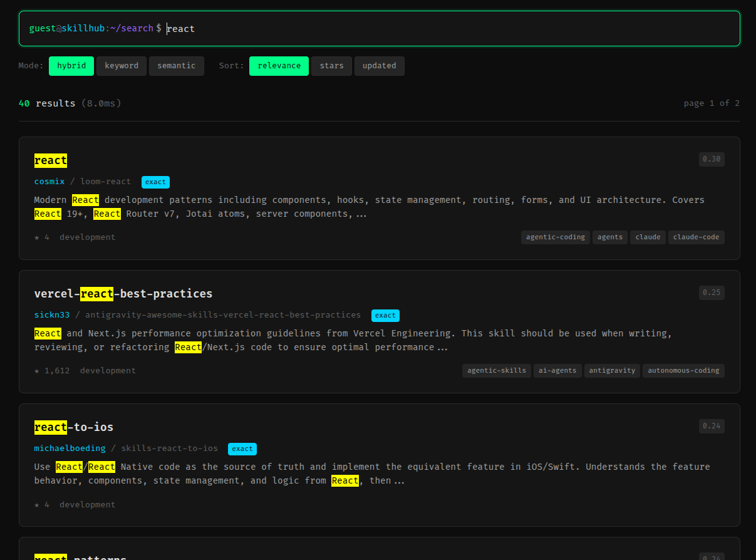Viewport: 756px width, 560px height.
Task: Sort results by updated
Action: pos(379,66)
